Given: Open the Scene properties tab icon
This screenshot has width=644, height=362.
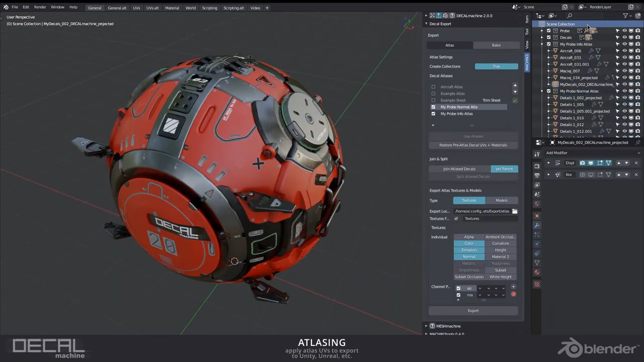Looking at the screenshot, I should [537, 195].
